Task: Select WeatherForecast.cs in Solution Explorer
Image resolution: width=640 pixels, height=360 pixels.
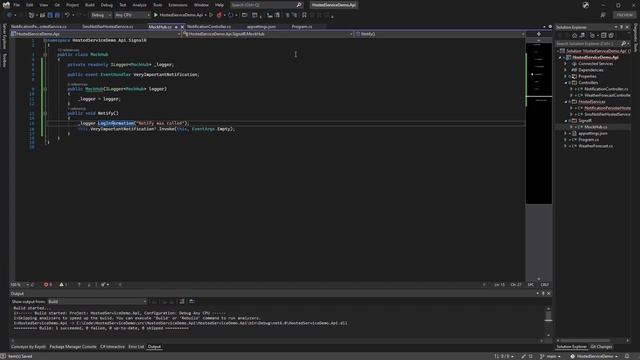Action: [x=595, y=146]
